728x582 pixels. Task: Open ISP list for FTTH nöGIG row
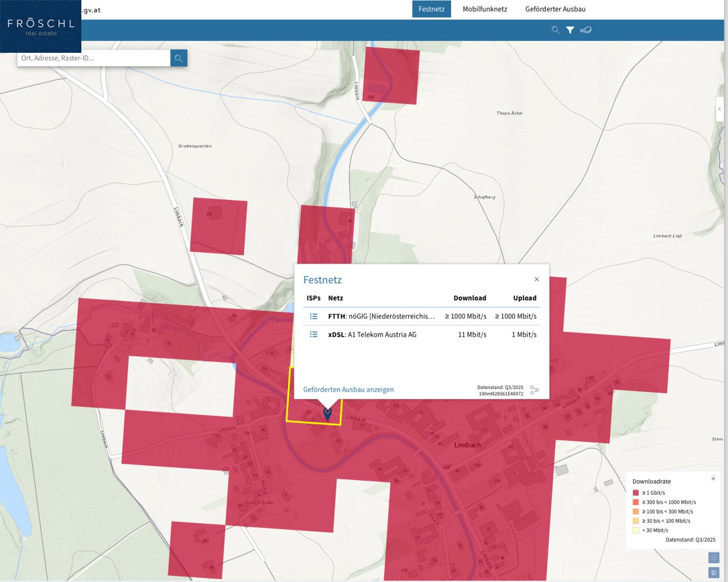(314, 316)
